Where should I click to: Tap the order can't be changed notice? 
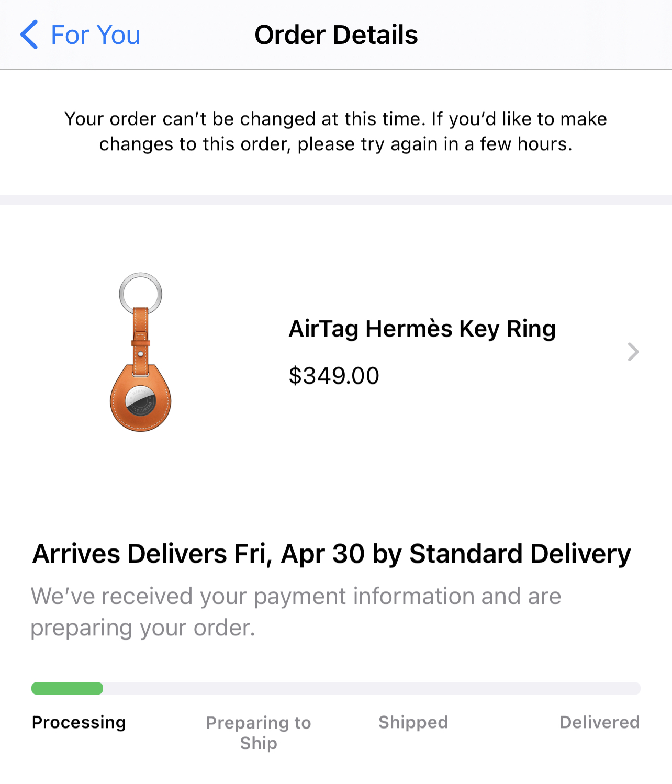pyautogui.click(x=335, y=131)
